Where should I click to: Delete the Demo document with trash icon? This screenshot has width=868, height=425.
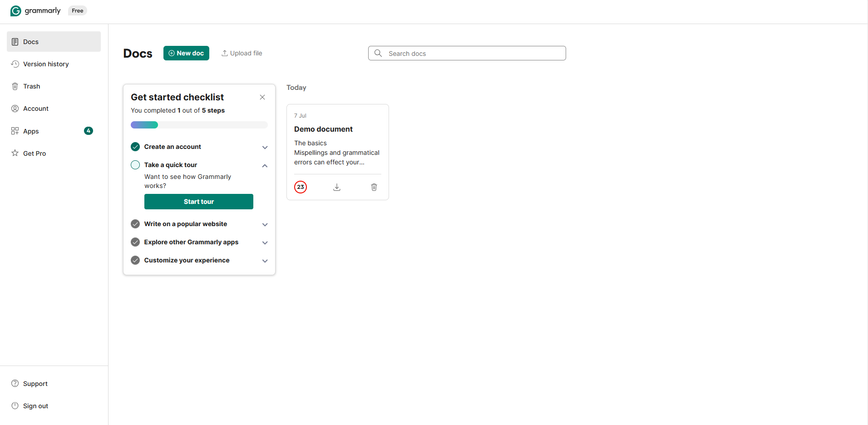click(x=374, y=187)
